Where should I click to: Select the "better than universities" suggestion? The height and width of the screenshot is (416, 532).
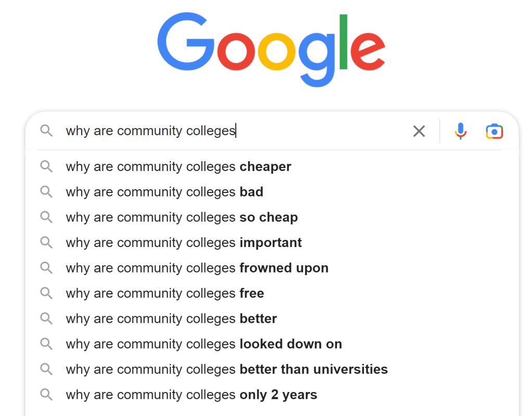[x=227, y=370]
